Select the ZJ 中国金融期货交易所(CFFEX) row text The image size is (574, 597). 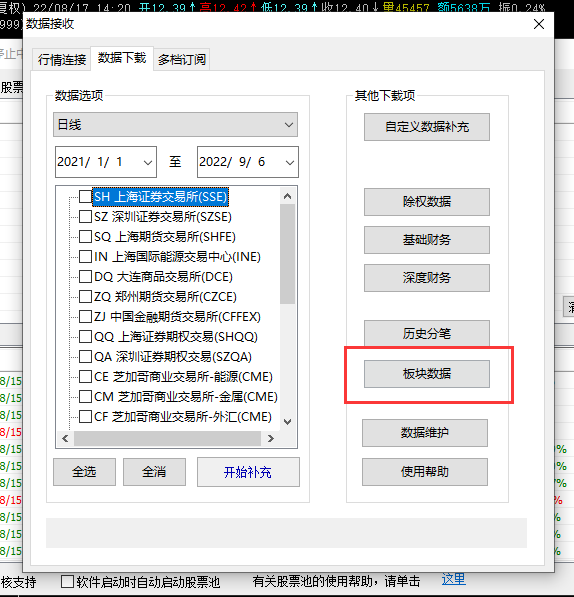177,317
